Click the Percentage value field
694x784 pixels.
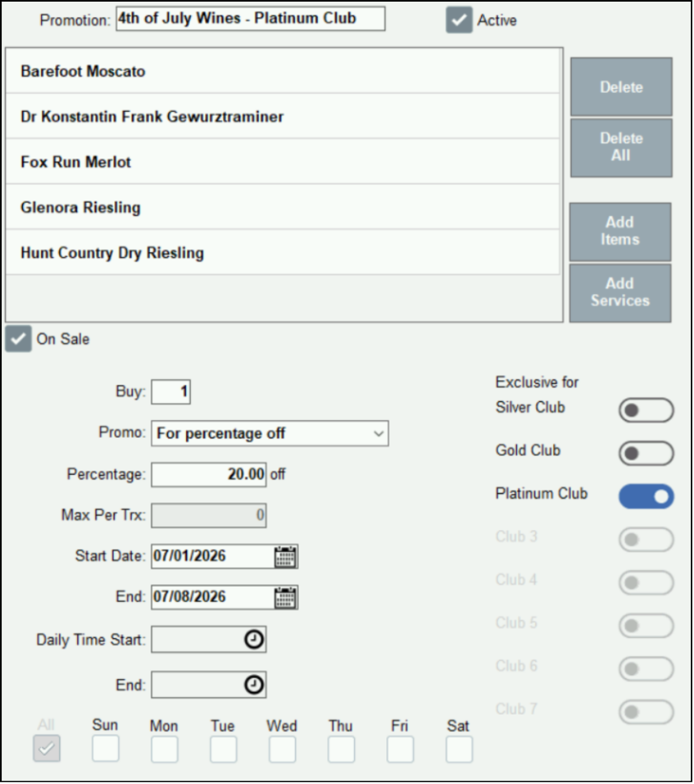coord(209,476)
